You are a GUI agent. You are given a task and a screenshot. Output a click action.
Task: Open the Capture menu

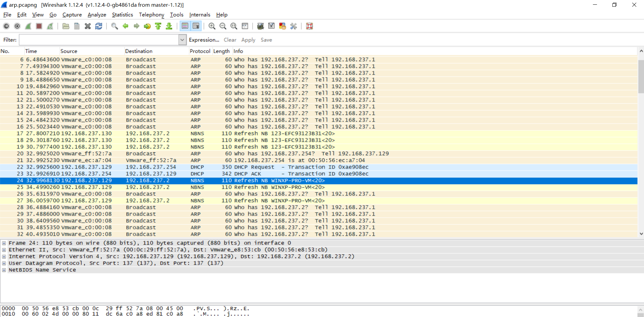[x=72, y=15]
